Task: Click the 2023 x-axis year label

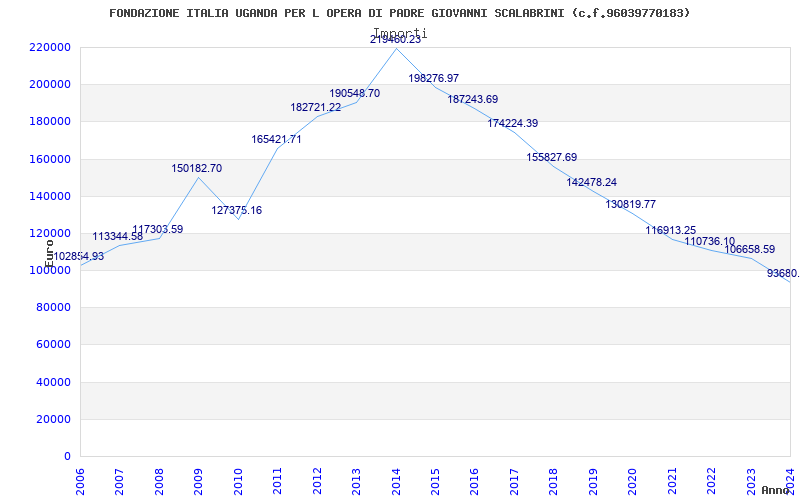Action: pos(751,481)
